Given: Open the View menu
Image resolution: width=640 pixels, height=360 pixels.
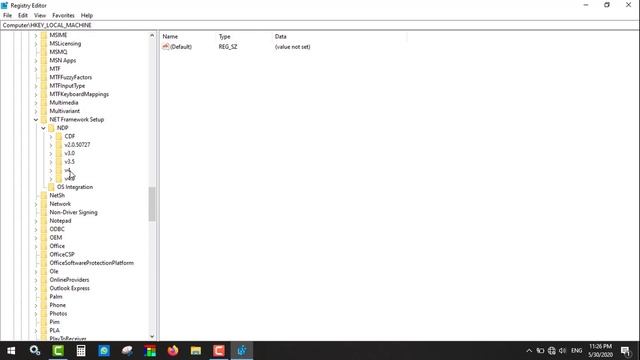Looking at the screenshot, I should [40, 16].
